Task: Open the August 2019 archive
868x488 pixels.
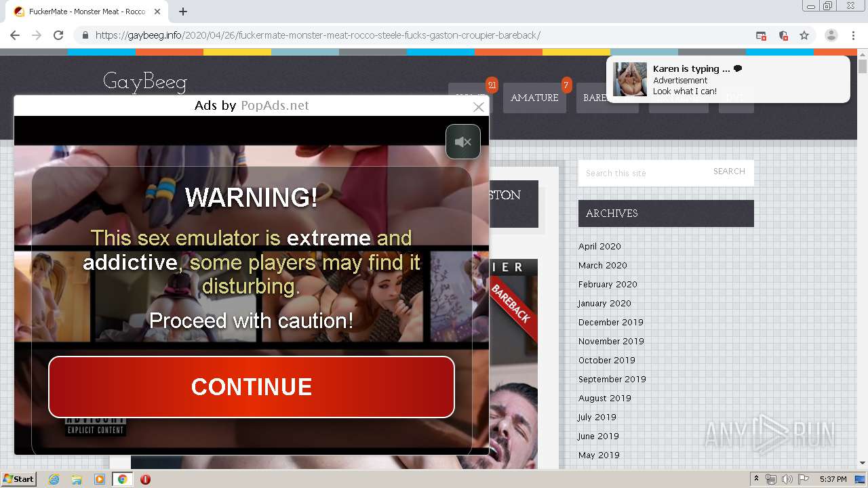Action: (605, 398)
